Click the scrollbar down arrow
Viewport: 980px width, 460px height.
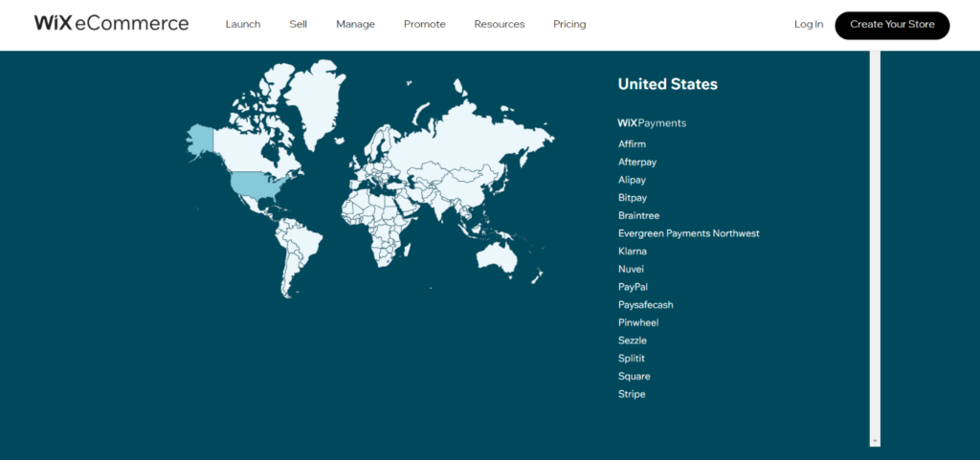[x=875, y=441]
